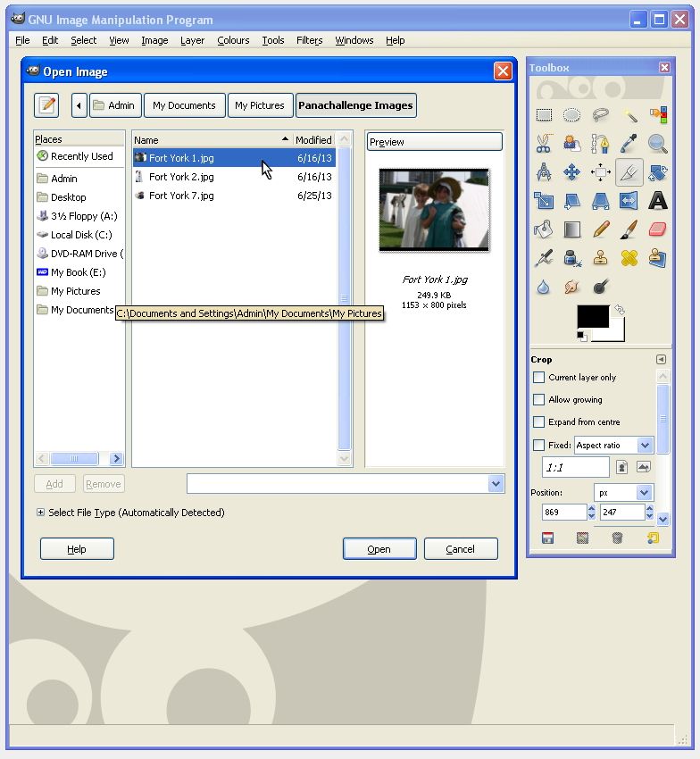This screenshot has width=700, height=759.
Task: Select the Ellipse Select tool
Action: [571, 115]
